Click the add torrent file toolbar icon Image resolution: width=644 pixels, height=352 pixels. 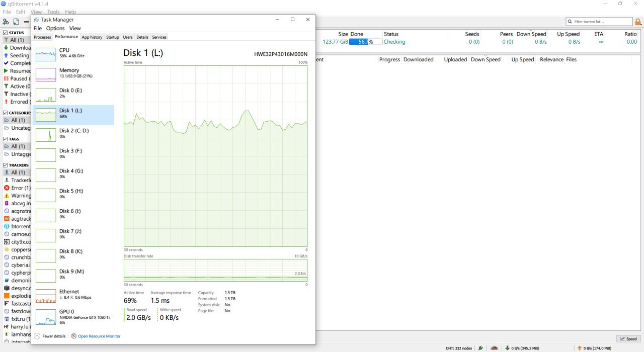pyautogui.click(x=16, y=22)
